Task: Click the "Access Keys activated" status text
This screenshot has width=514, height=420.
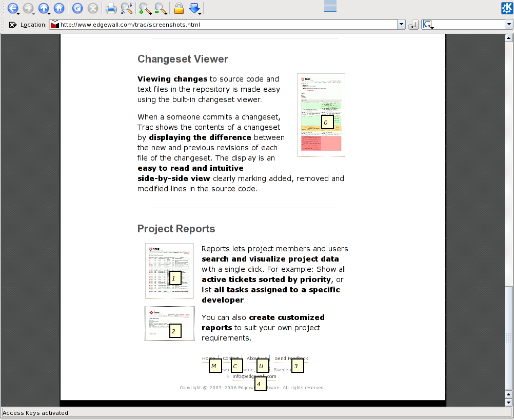Action: click(35, 413)
